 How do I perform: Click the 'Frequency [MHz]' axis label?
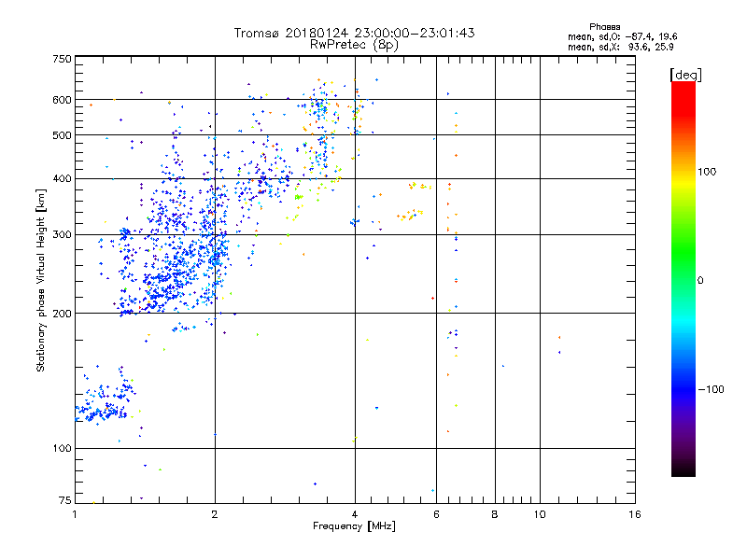click(354, 526)
